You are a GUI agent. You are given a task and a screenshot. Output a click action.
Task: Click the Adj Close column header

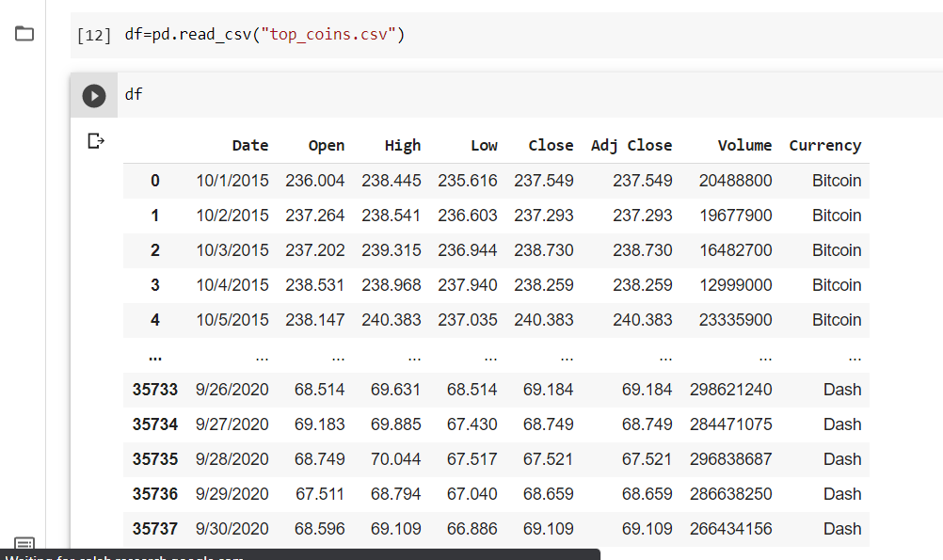(x=631, y=145)
